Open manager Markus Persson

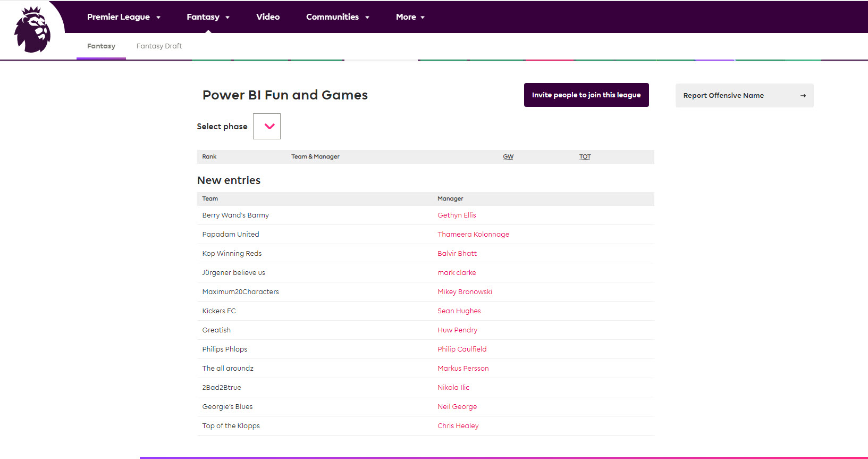click(x=463, y=369)
